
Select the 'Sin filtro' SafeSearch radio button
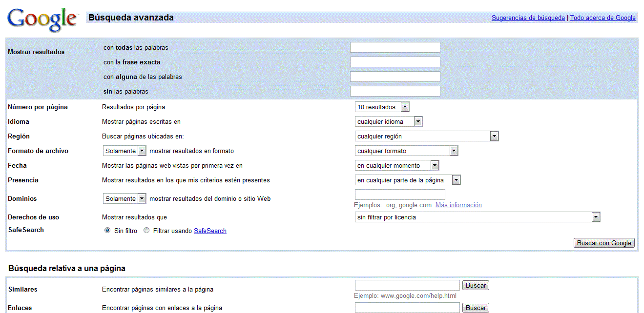click(107, 231)
